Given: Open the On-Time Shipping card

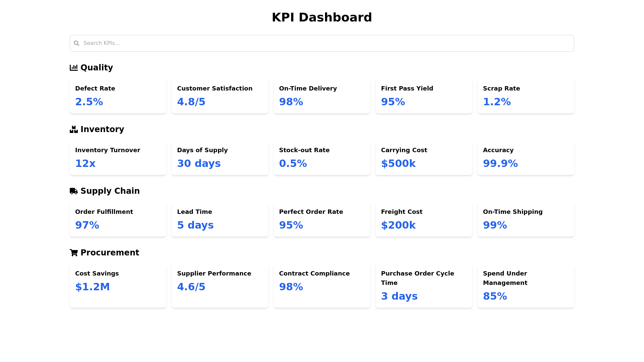Looking at the screenshot, I should coord(526,219).
